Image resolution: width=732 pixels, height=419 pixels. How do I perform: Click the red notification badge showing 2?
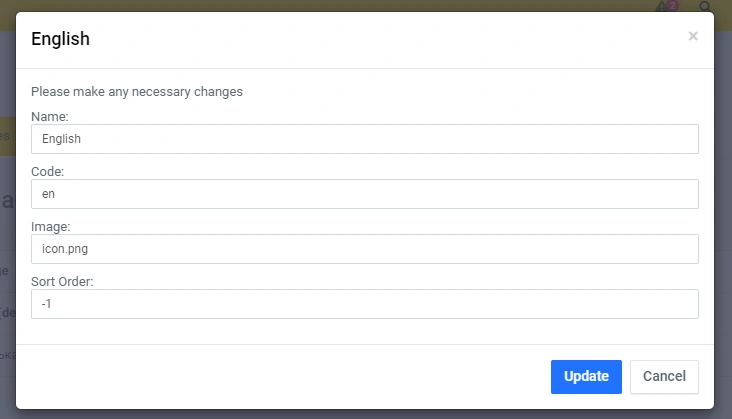[672, 5]
